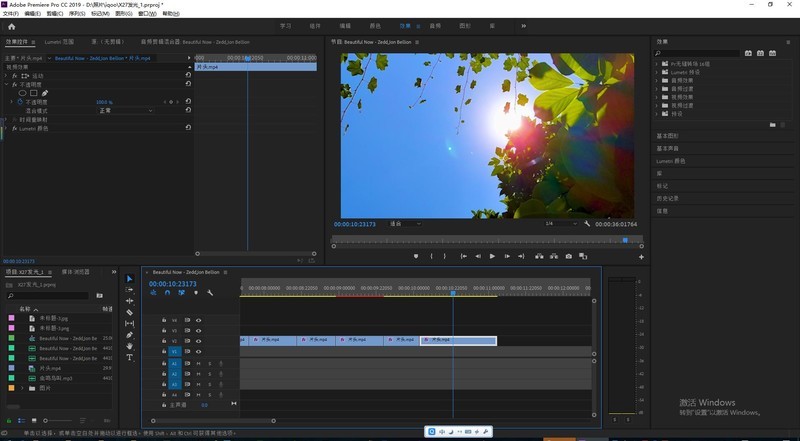Open timeline wrench settings
Screen dimensions: 800x441
(x=210, y=293)
